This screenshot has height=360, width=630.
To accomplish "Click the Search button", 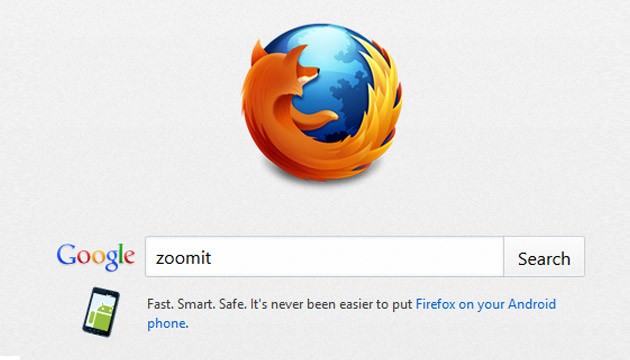I will [x=544, y=257].
